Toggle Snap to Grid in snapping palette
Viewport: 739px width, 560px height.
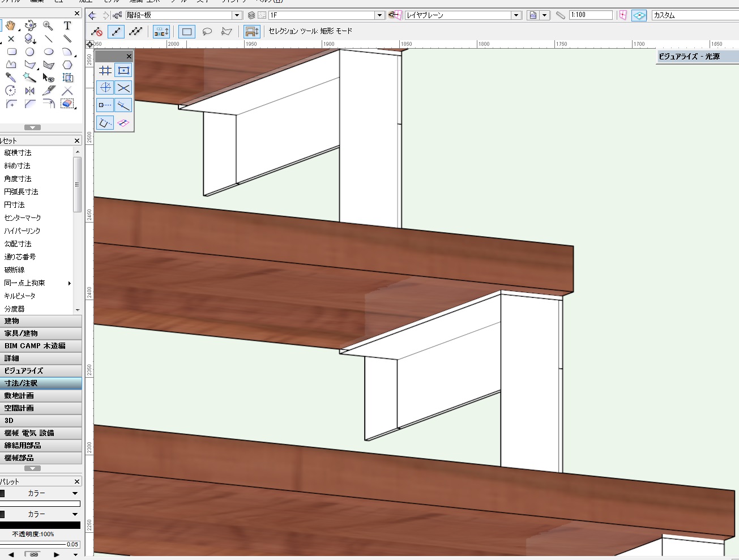(x=105, y=70)
